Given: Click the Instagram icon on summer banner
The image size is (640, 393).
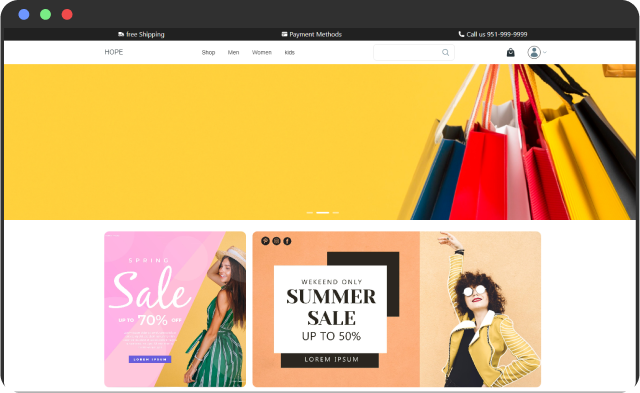Looking at the screenshot, I should coord(276,241).
